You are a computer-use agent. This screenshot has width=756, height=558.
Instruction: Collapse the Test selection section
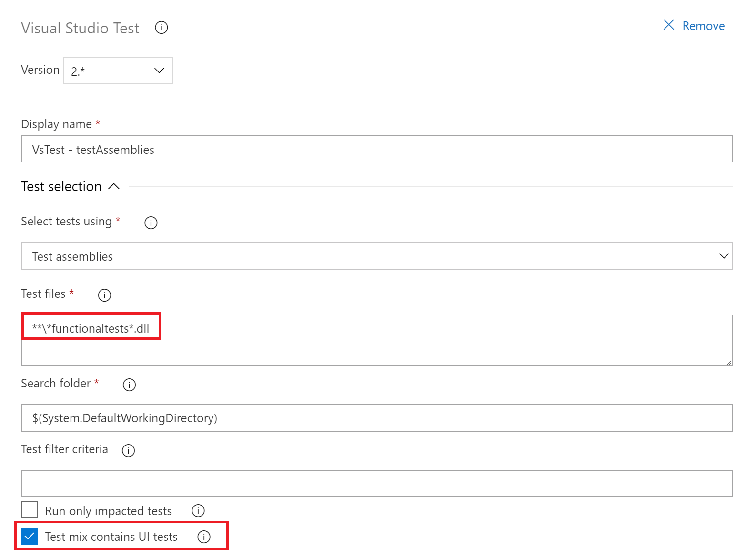pos(114,186)
